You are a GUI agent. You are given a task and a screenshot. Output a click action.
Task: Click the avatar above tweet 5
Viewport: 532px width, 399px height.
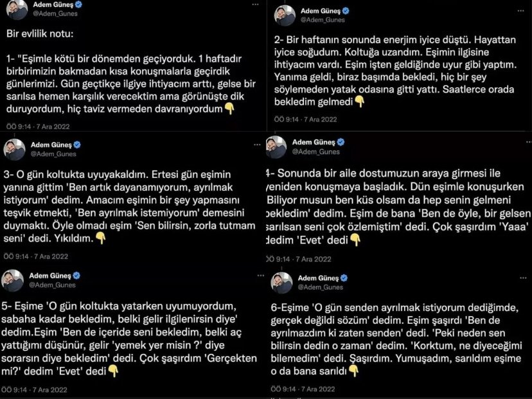pyautogui.click(x=14, y=279)
